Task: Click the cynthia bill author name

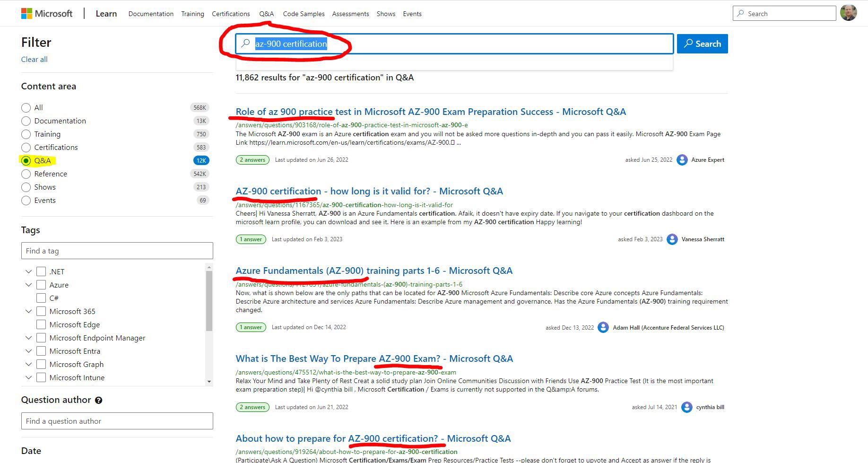Action: pos(710,407)
